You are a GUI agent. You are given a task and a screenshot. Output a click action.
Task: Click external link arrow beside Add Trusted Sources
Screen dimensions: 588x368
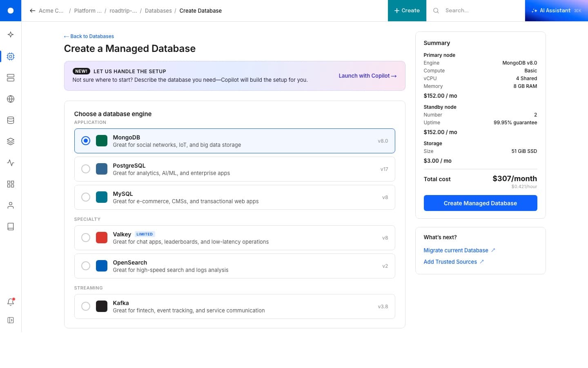(x=482, y=261)
